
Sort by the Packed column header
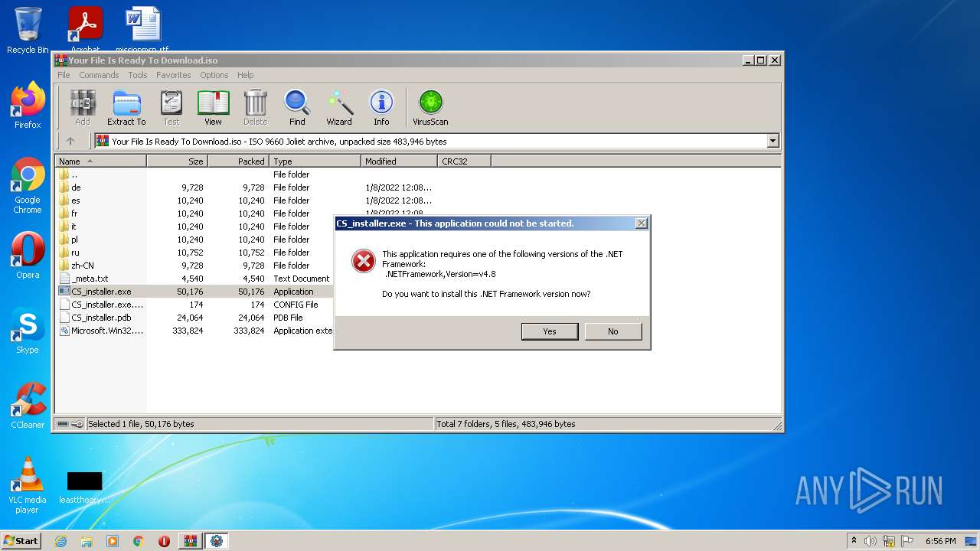(x=238, y=161)
